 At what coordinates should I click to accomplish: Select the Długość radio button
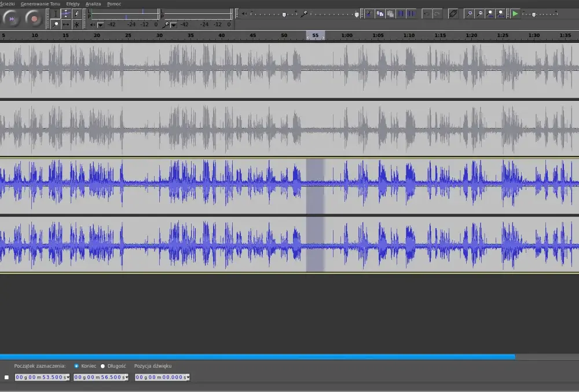[x=102, y=366]
